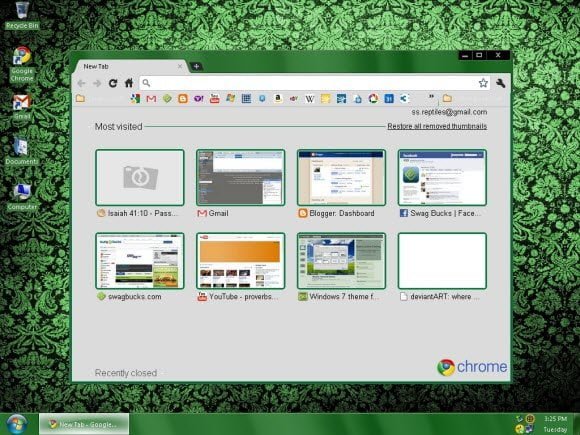The image size is (580, 435).
Task: Open a new tab with the plus button
Action: pyautogui.click(x=196, y=67)
